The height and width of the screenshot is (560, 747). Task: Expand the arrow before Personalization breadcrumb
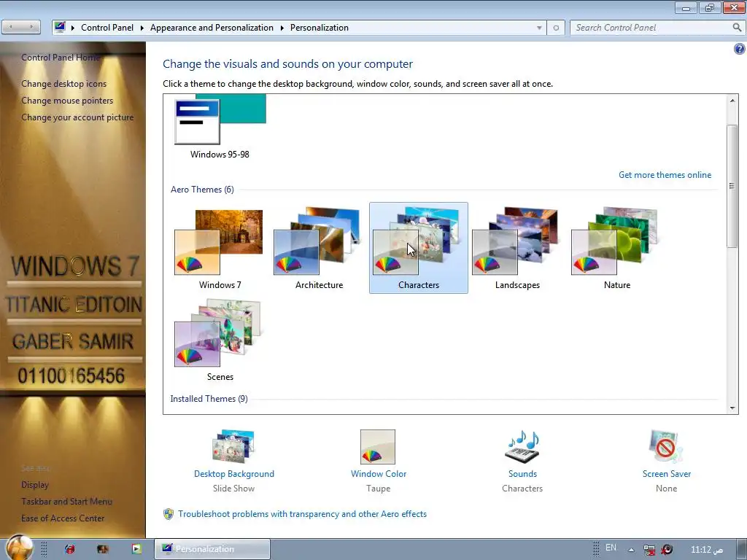coord(282,28)
